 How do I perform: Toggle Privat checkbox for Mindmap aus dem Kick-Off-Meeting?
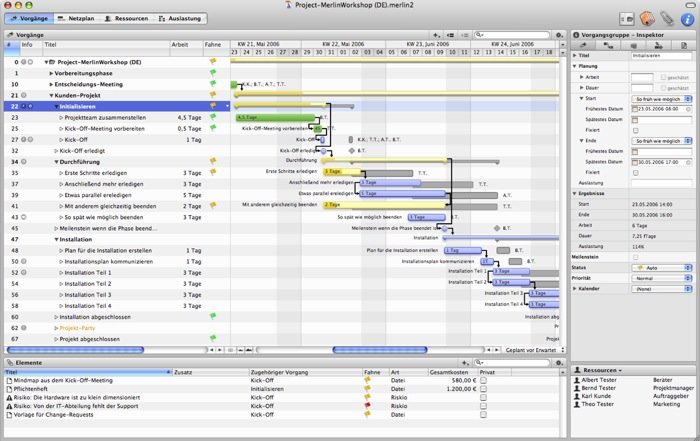point(483,381)
